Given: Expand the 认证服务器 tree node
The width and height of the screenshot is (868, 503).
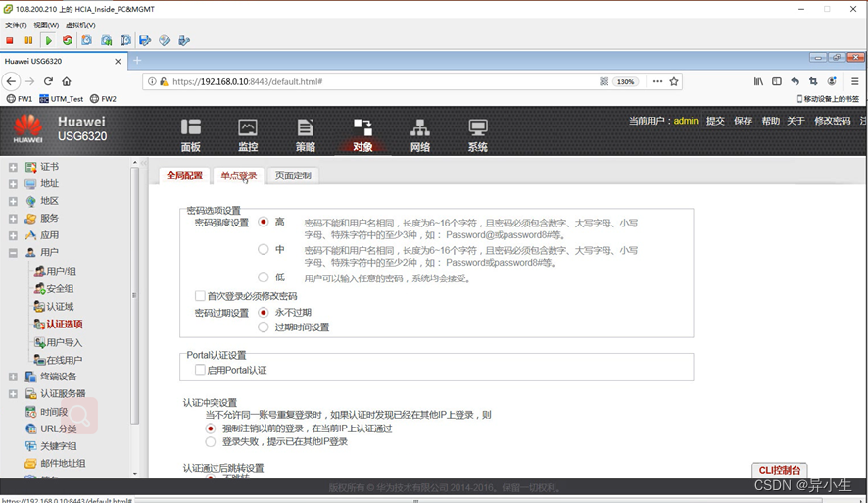Looking at the screenshot, I should pyautogui.click(x=13, y=393).
